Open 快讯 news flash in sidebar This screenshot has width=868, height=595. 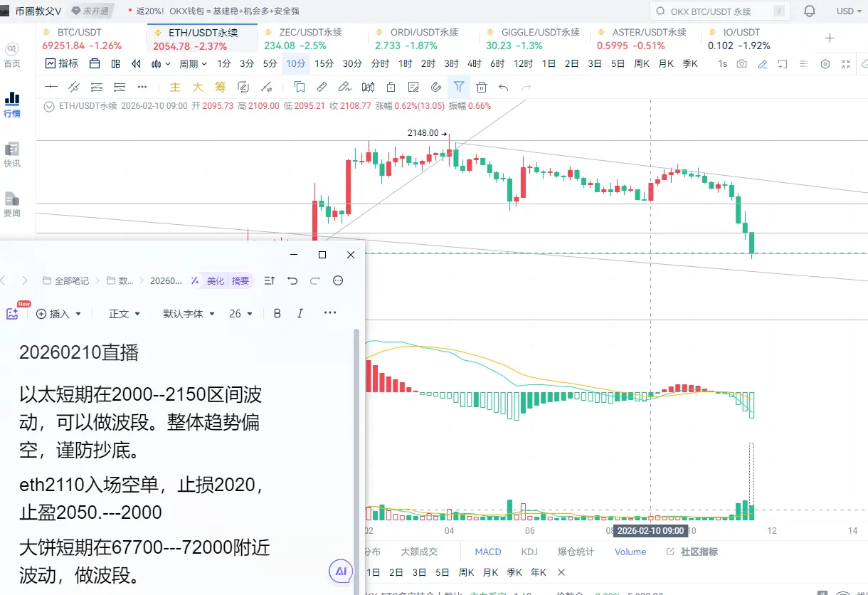pyautogui.click(x=12, y=154)
